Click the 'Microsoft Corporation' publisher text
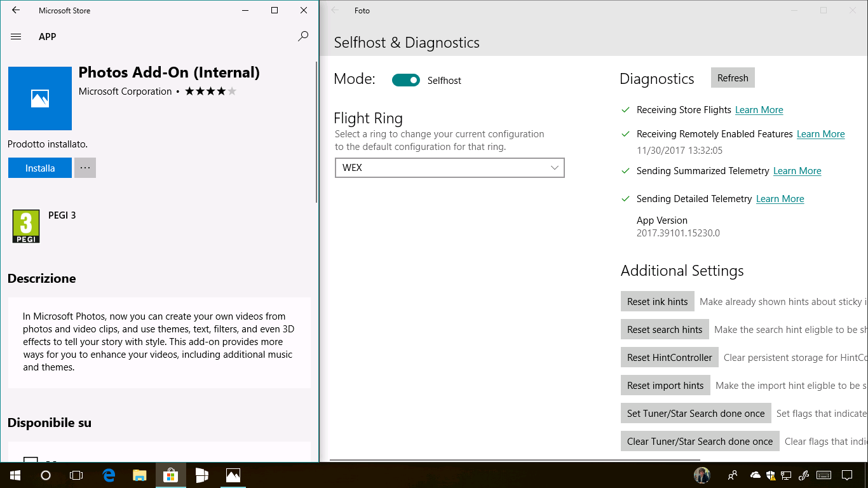 coord(125,91)
